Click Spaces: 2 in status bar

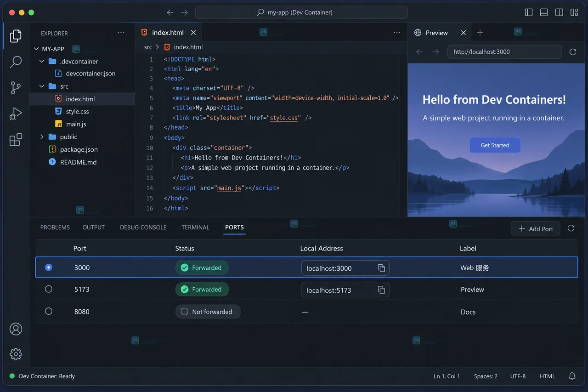coord(486,376)
